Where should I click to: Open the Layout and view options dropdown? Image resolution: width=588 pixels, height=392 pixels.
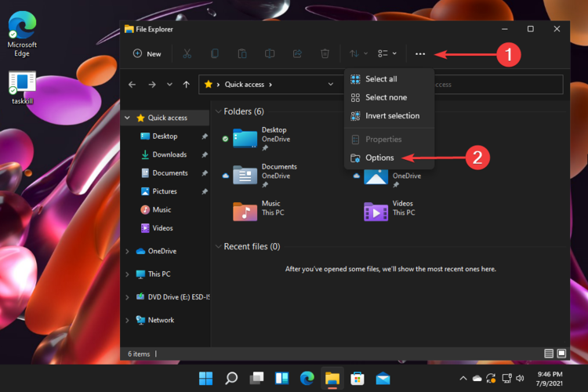pyautogui.click(x=387, y=53)
